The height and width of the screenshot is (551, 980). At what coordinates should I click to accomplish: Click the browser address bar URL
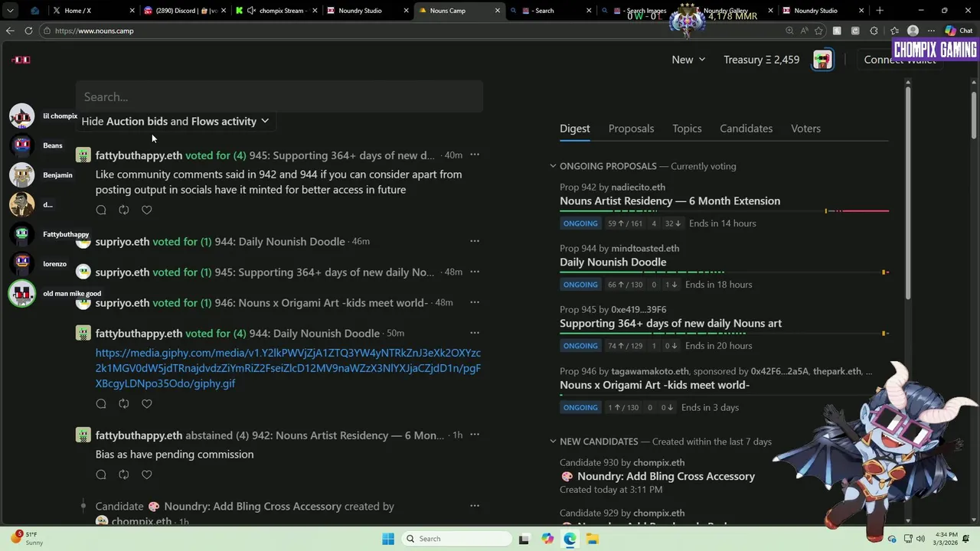click(x=94, y=31)
